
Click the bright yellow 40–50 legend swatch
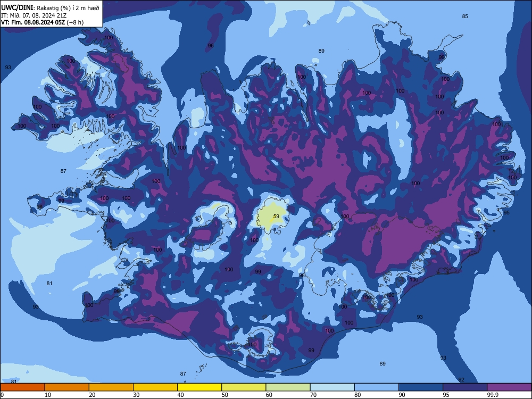(199, 387)
